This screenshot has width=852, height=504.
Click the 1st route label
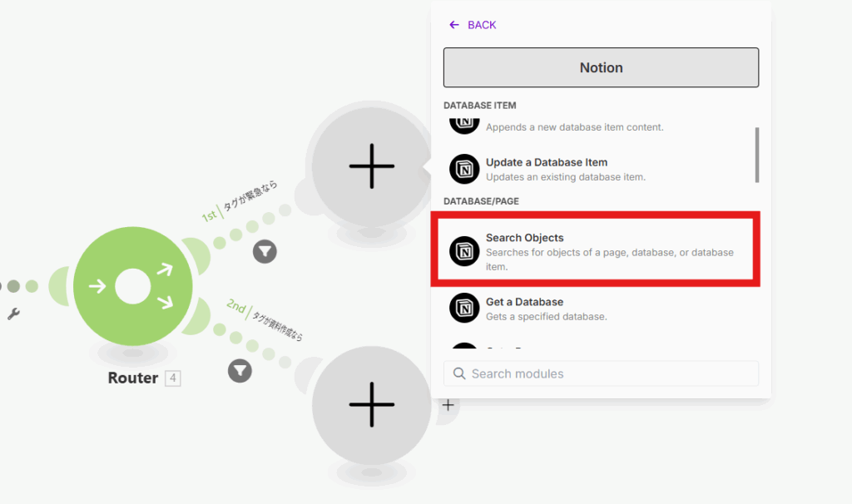click(209, 215)
